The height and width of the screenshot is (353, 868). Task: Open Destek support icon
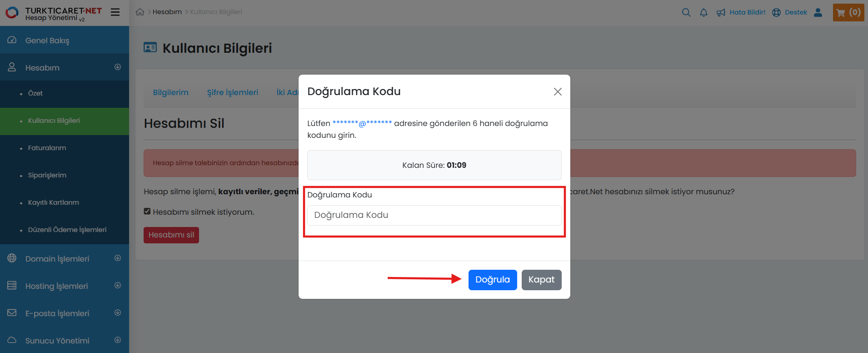(x=777, y=13)
